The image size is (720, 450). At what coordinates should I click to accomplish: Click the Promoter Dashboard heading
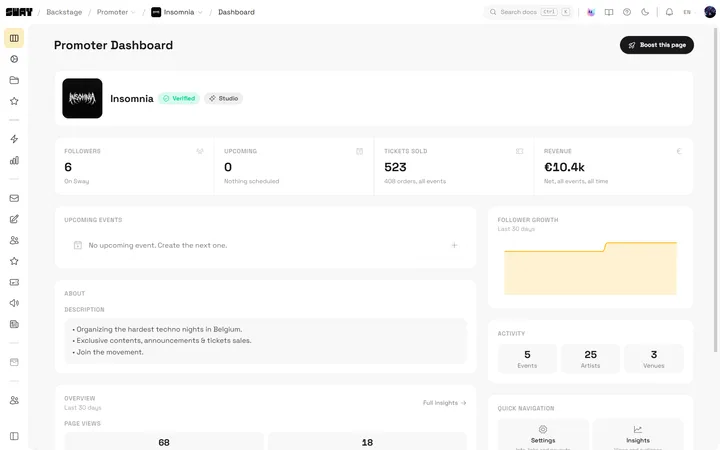(x=113, y=45)
